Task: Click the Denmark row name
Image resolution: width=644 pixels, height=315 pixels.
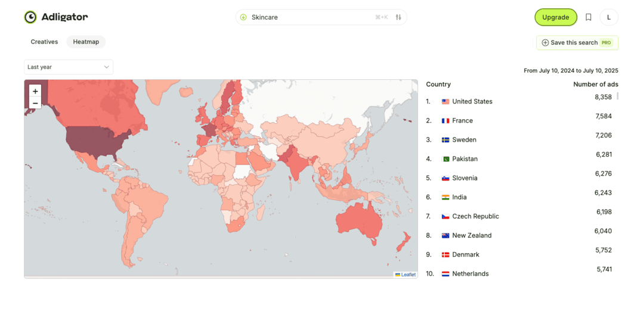Action: point(466,254)
